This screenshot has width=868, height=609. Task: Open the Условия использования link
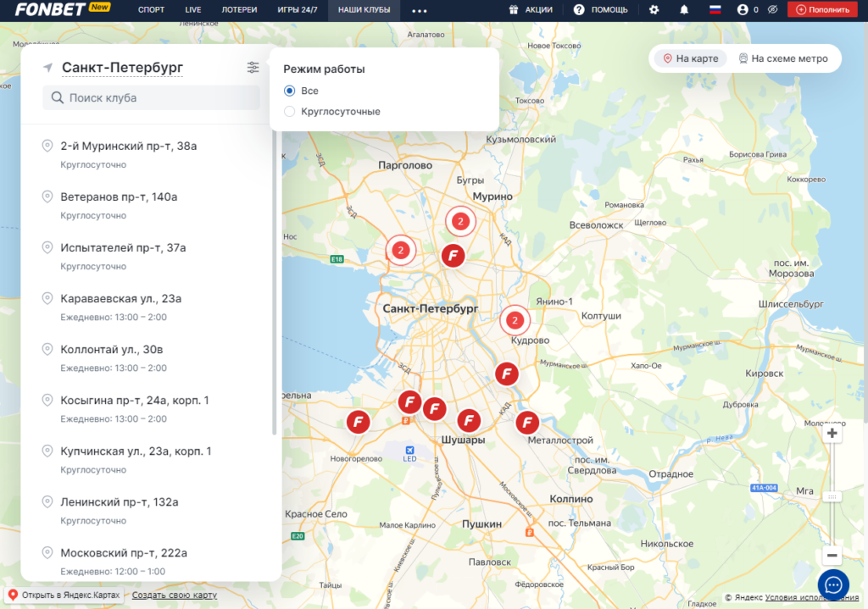tap(811, 597)
